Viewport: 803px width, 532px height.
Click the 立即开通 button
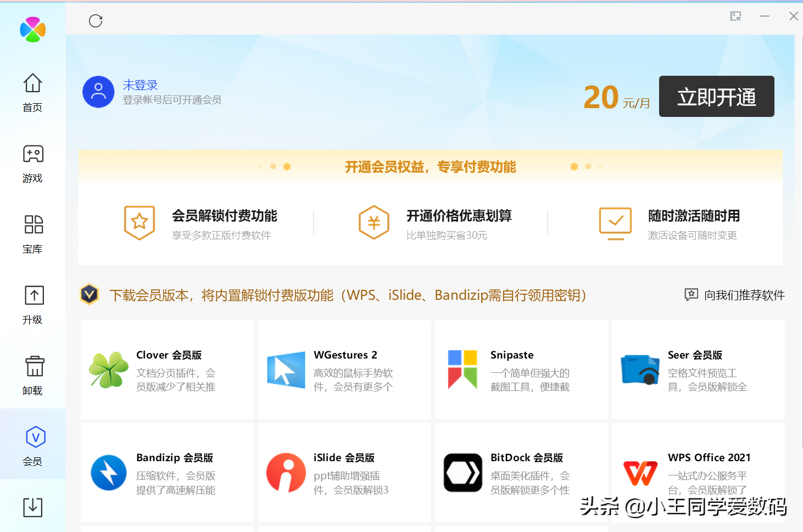click(x=716, y=97)
